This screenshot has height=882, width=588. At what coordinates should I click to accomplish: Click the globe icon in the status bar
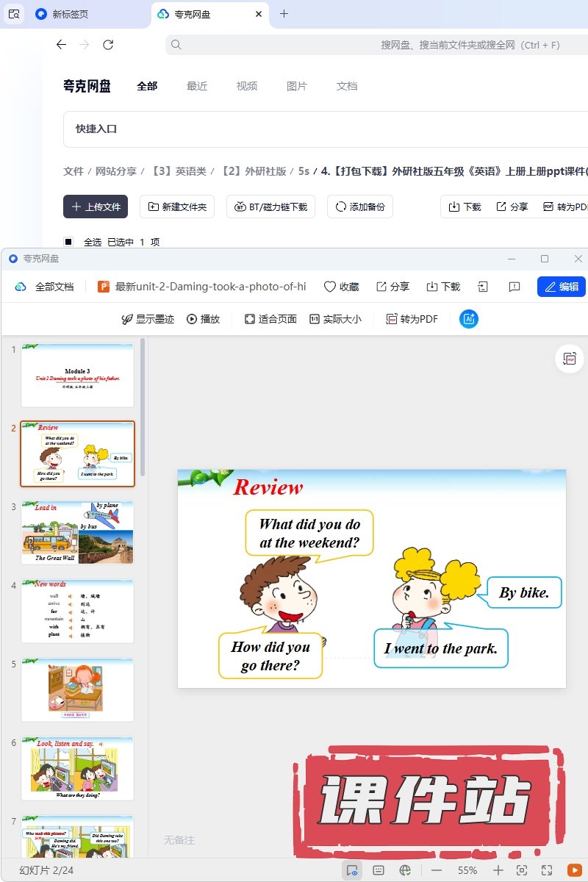(x=404, y=870)
